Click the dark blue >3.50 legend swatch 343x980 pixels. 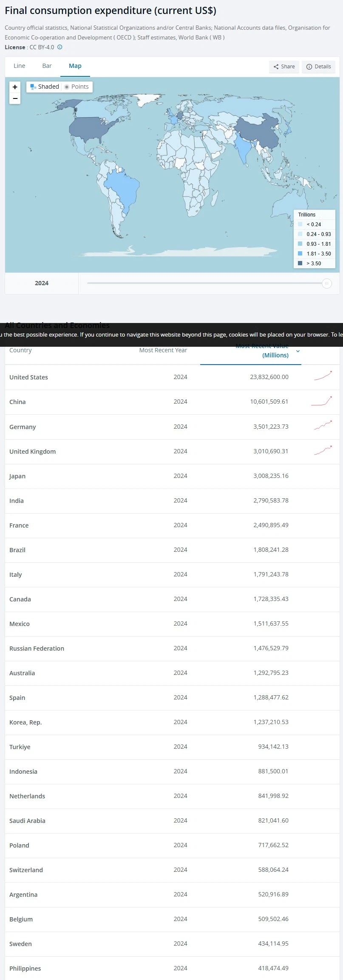point(300,263)
